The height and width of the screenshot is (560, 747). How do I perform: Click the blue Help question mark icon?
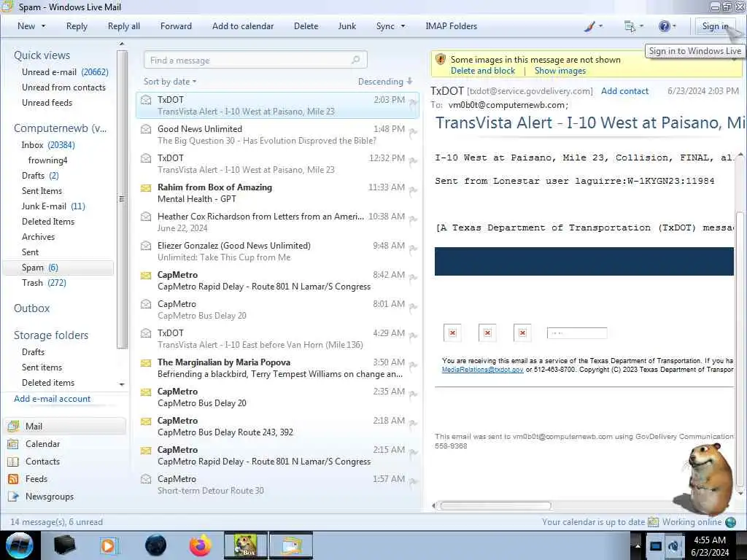click(664, 27)
